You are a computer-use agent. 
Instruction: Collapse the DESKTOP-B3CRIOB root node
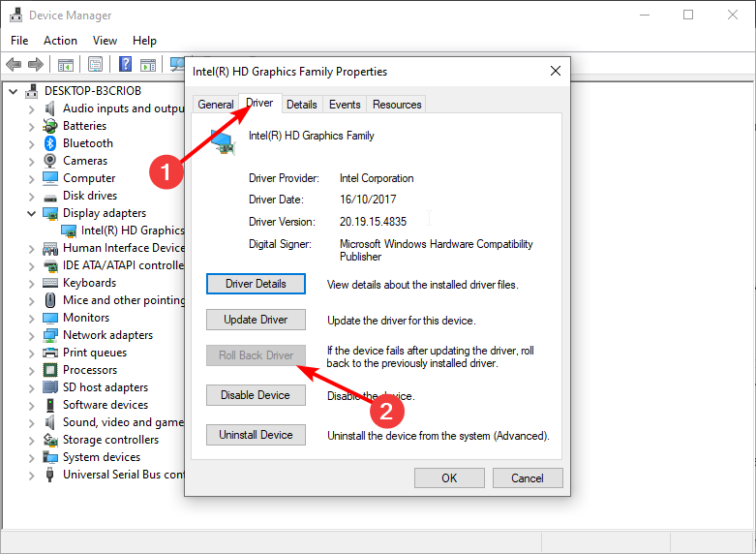click(13, 91)
